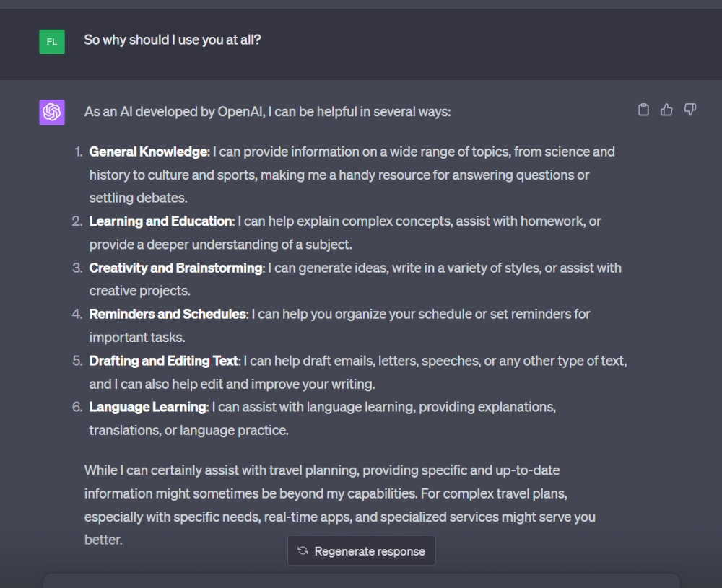
Task: Click the Creativity and Brainstorming text
Action: coord(174,267)
